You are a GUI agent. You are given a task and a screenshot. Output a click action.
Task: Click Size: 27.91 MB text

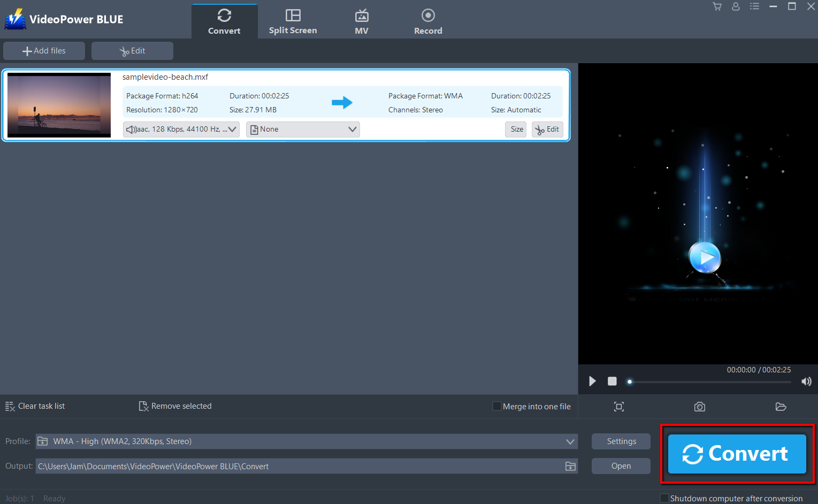pos(253,110)
